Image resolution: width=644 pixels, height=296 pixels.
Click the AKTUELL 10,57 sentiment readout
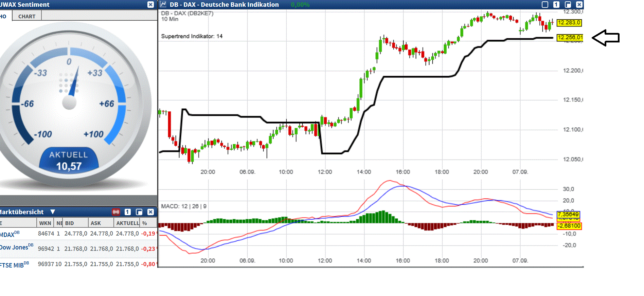[69, 160]
